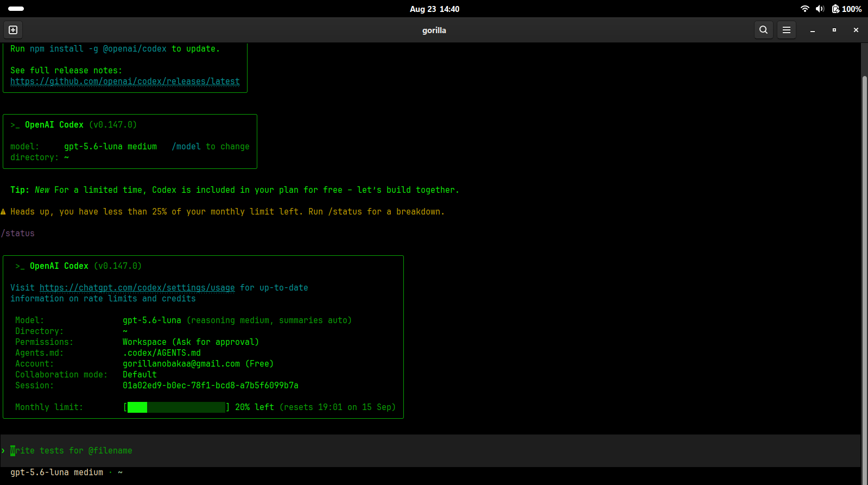
Task: Open a new terminal tab
Action: pos(13,30)
